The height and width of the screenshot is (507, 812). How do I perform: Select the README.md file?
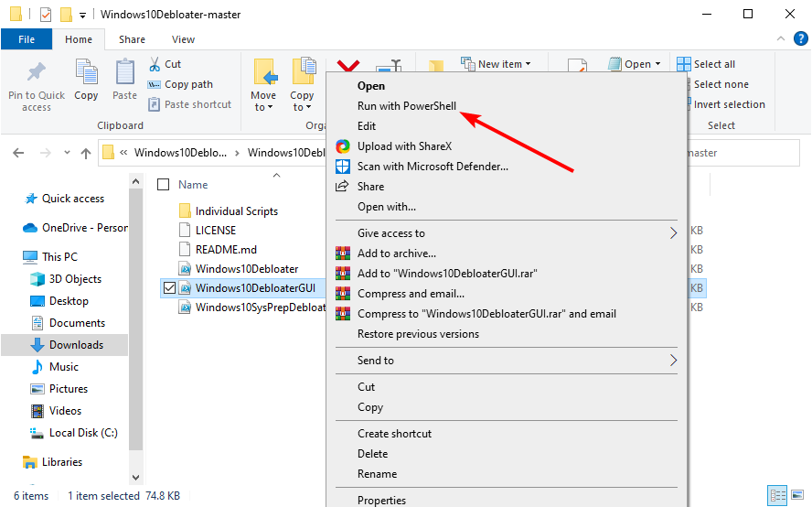226,250
